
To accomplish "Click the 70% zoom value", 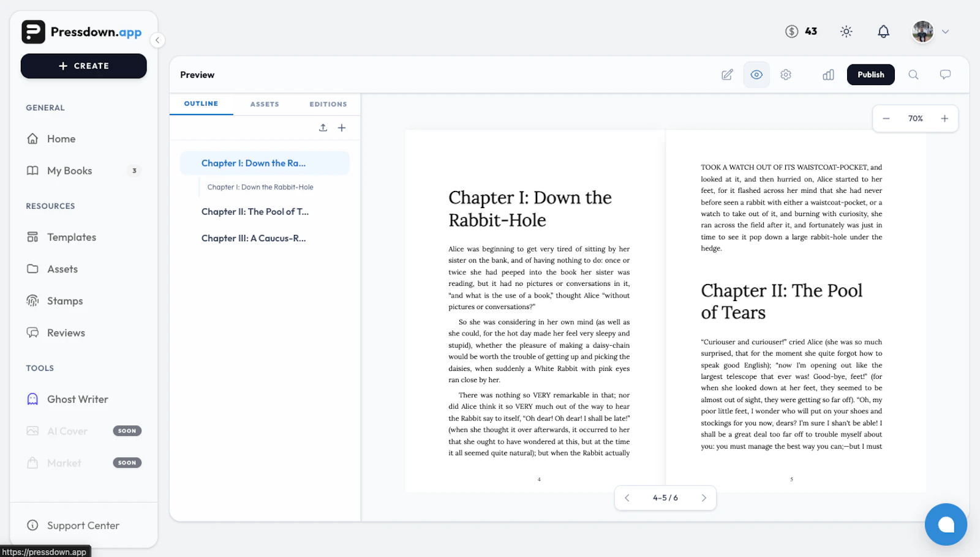I will [915, 119].
